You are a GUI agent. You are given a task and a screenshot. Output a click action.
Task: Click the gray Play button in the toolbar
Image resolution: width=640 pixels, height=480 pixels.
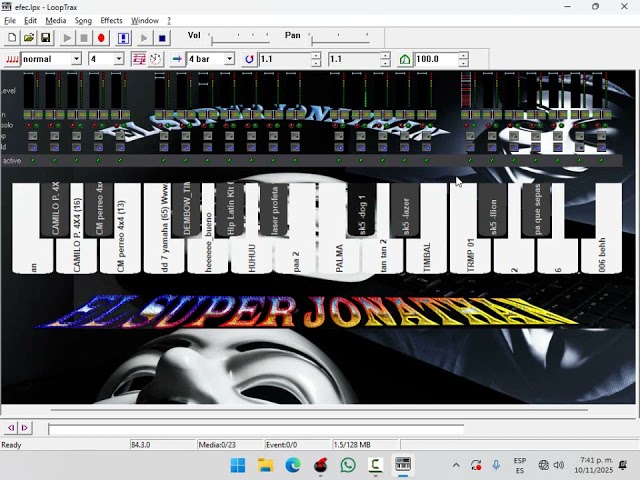(x=67, y=38)
